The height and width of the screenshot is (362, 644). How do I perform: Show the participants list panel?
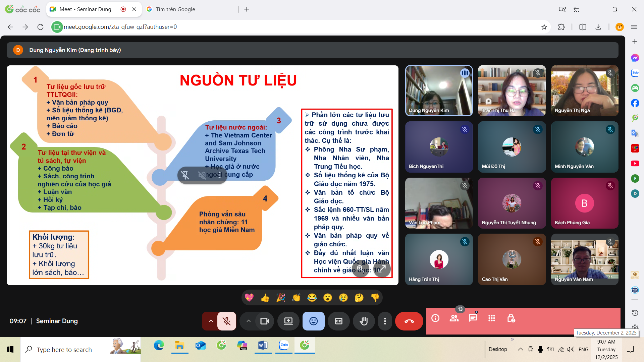[x=454, y=318]
